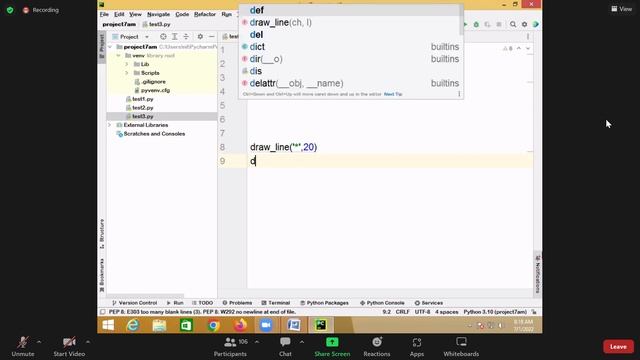The image size is (640, 360).
Task: Click the Debug bug icon in the toolbar
Action: (x=476, y=24)
